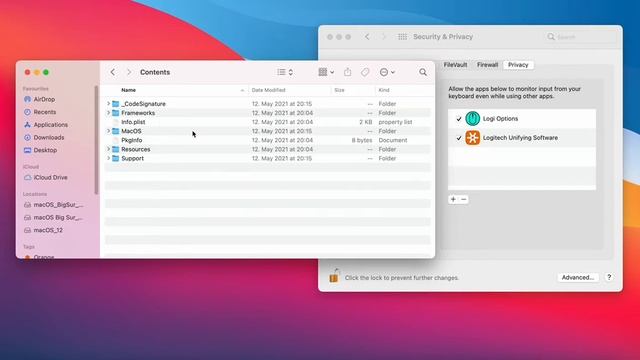Open Finder action ellipsis menu
The image size is (640, 360).
pos(387,72)
